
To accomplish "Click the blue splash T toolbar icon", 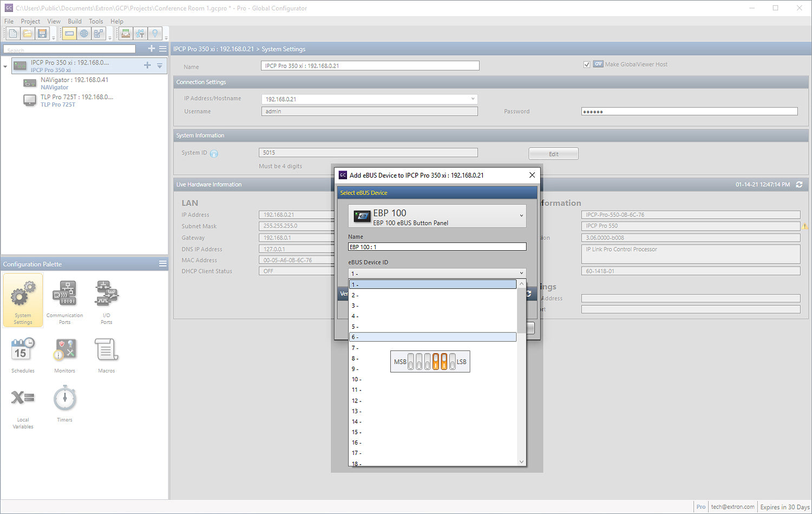I will tap(140, 34).
